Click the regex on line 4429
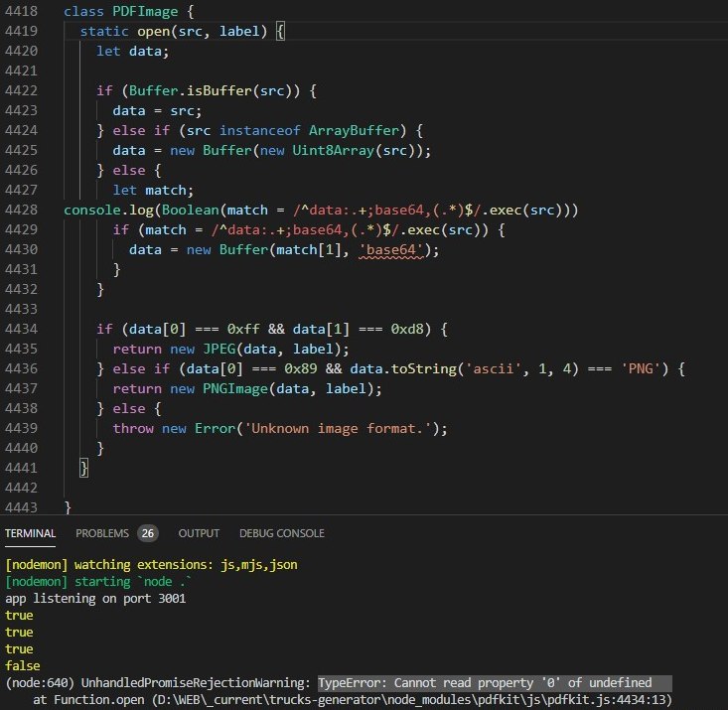The height and width of the screenshot is (710, 728). (x=306, y=229)
